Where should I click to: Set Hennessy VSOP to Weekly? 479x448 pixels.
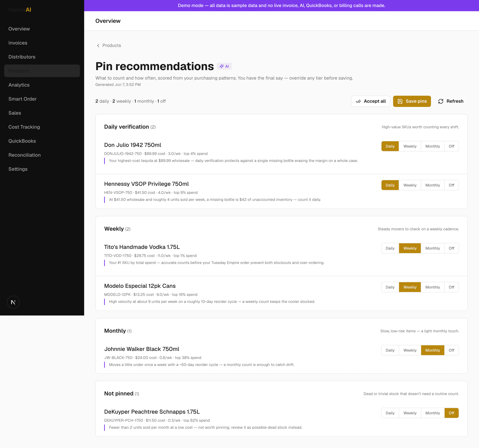[410, 185]
